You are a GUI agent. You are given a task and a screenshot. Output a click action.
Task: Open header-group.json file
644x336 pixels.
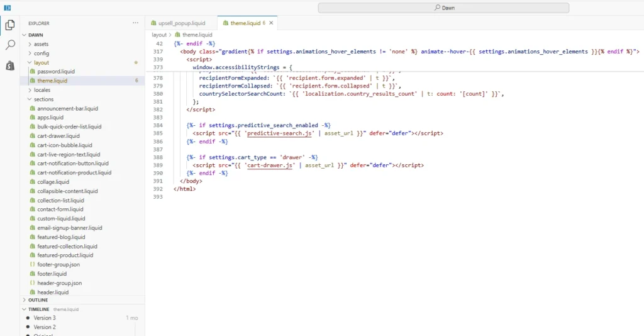59,283
